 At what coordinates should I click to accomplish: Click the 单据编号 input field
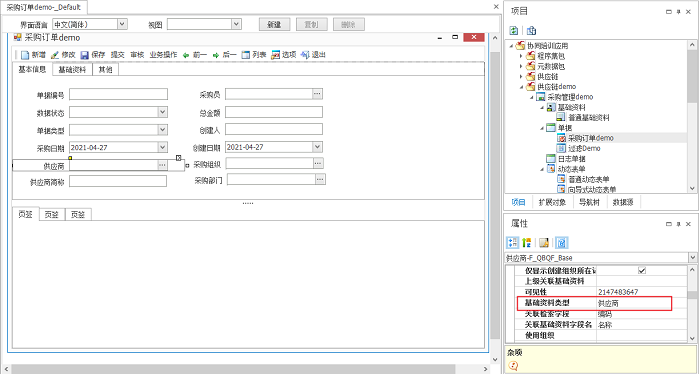click(118, 94)
